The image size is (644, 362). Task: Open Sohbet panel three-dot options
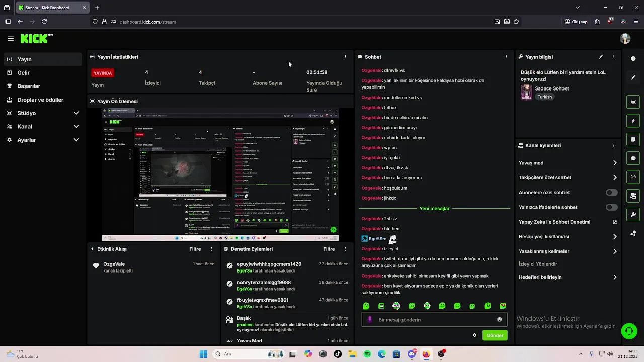pos(506,57)
